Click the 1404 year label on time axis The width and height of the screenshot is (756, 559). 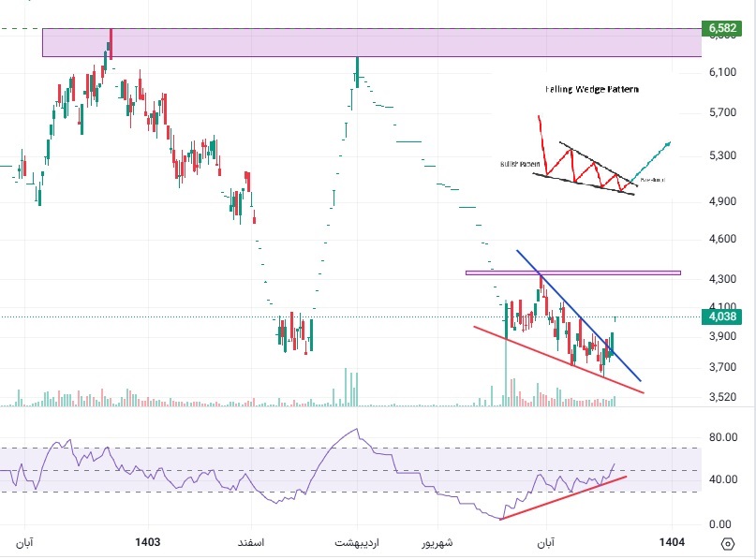pyautogui.click(x=671, y=542)
